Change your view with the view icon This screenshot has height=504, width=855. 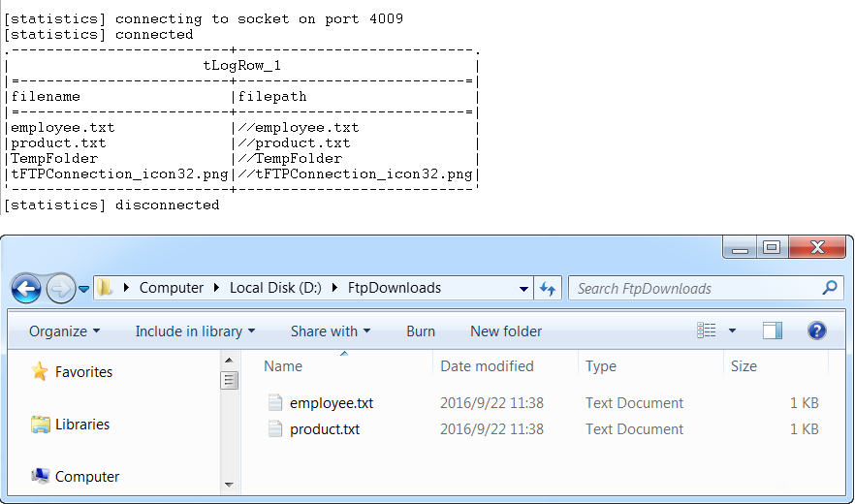click(706, 331)
